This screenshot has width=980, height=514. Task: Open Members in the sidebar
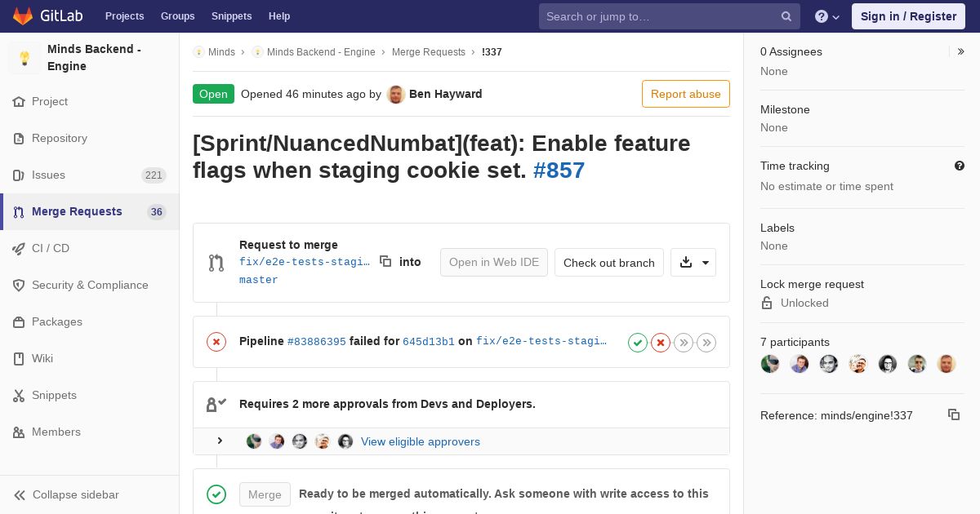[x=90, y=432]
